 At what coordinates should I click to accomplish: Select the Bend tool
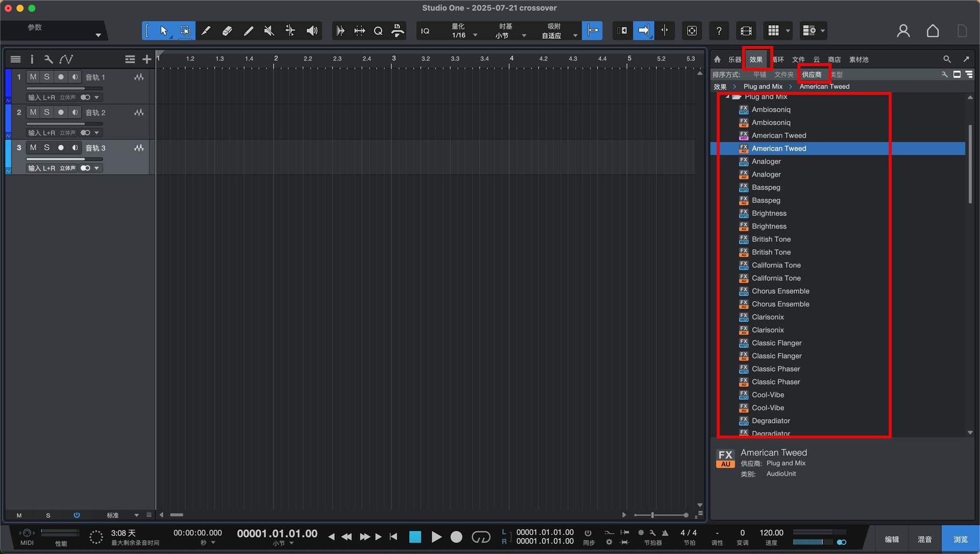(x=290, y=31)
